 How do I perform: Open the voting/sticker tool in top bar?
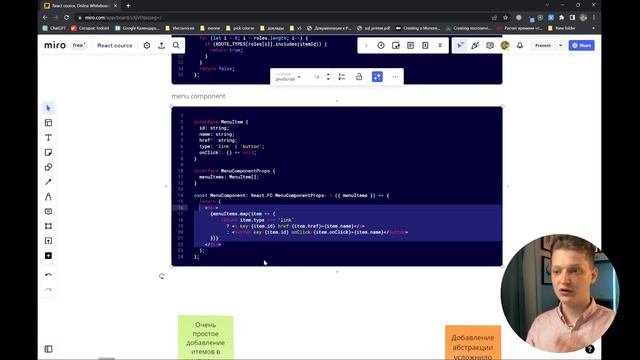tap(396, 45)
